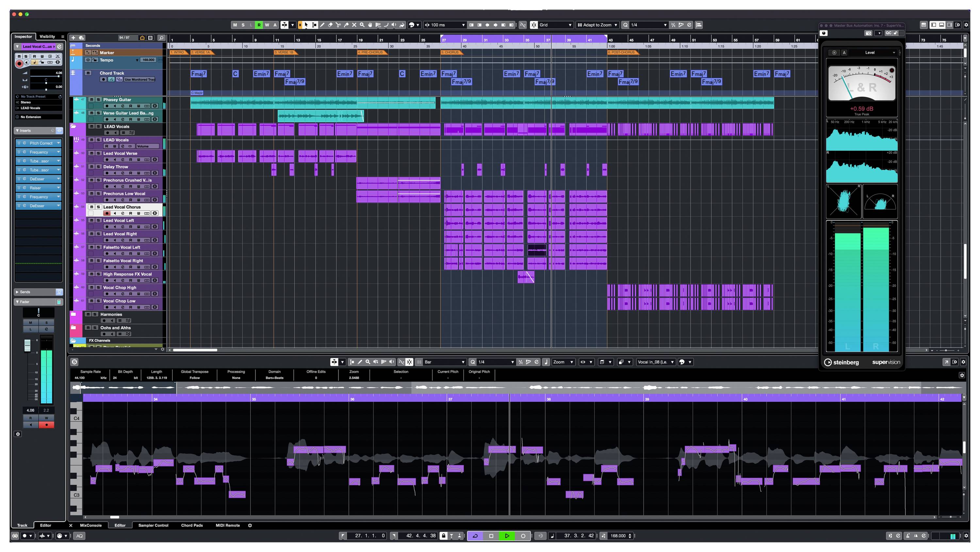This screenshot has height=552, width=980.
Task: Enable global Read automation with the R button
Action: coord(259,25)
